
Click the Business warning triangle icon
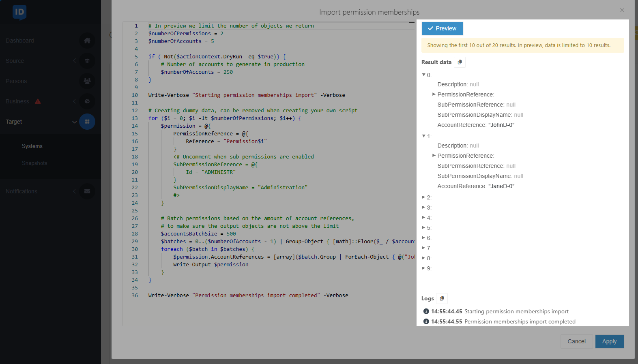[38, 101]
